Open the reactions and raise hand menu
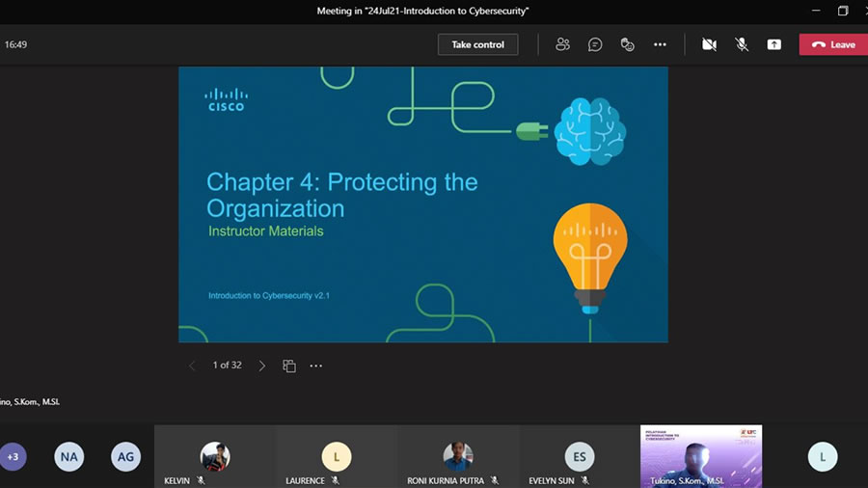Screen dimensions: 868x488 pyautogui.click(x=628, y=44)
